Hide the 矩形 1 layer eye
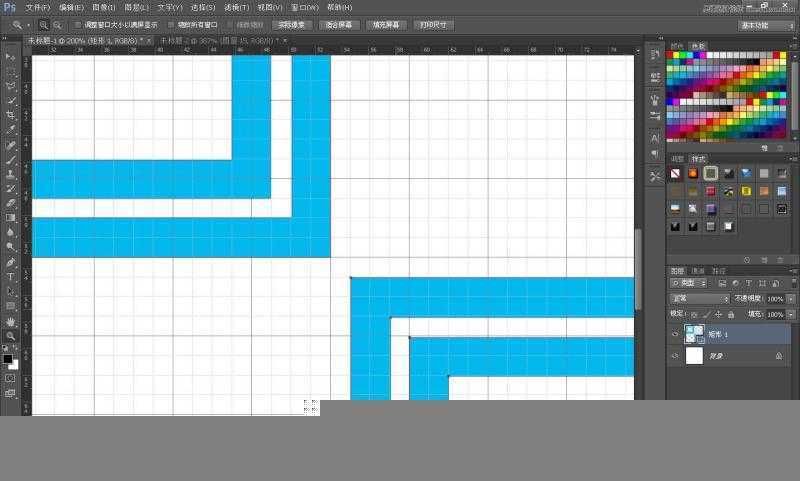 coord(675,334)
